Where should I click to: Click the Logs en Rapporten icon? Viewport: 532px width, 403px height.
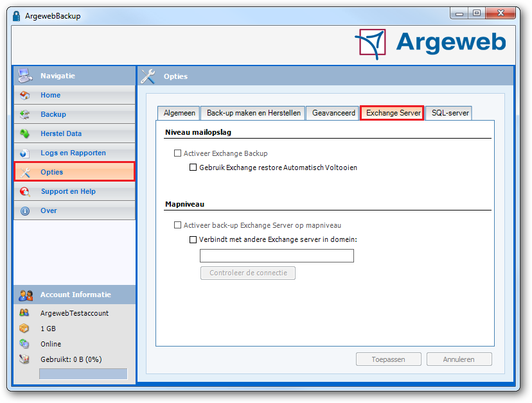point(25,153)
